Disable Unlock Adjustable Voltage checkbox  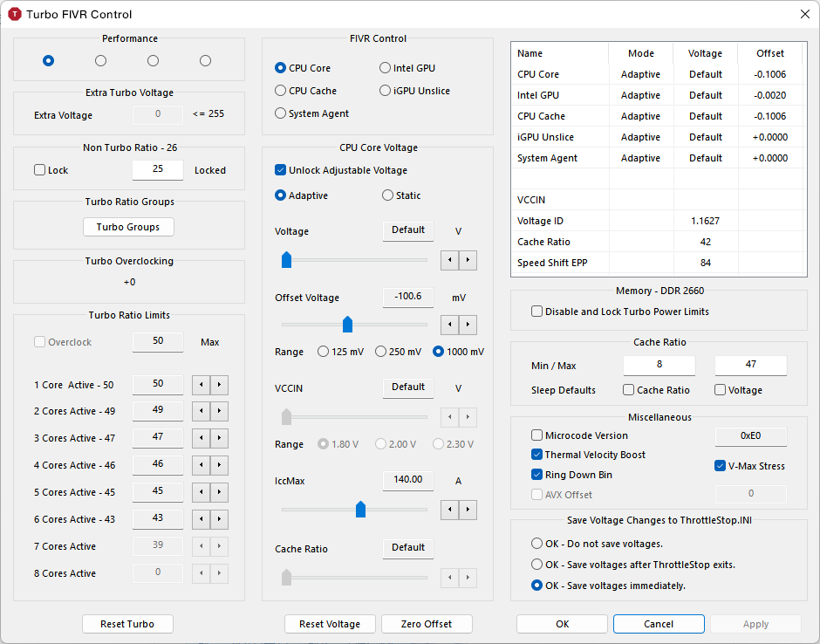pyautogui.click(x=281, y=171)
